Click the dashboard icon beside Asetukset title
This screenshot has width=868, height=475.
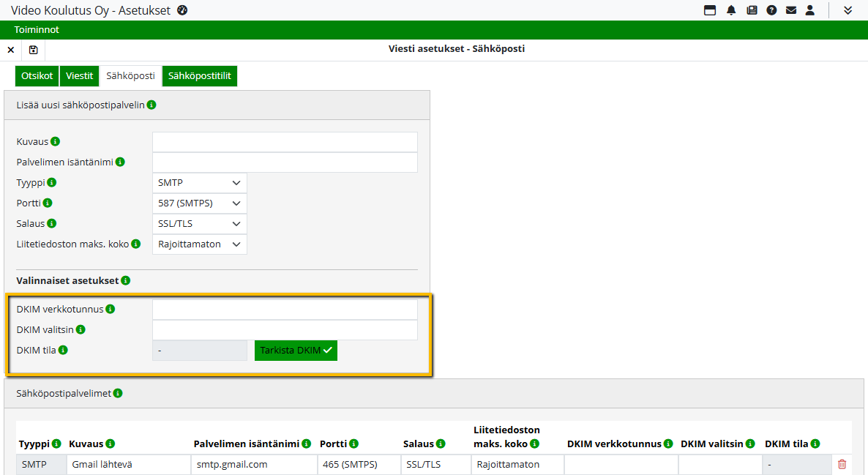[182, 10]
